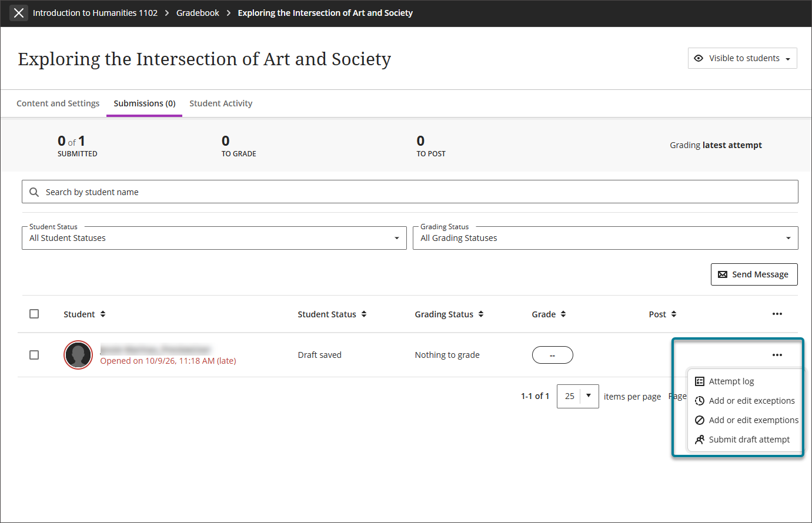Open the Gradebook breadcrumb link
Image resolution: width=812 pixels, height=523 pixels.
[x=198, y=13]
